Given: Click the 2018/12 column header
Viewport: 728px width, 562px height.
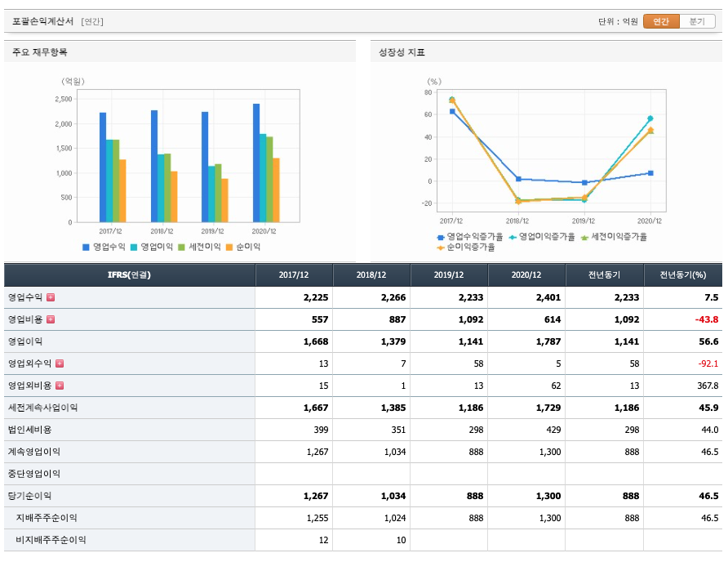Looking at the screenshot, I should coord(371,274).
